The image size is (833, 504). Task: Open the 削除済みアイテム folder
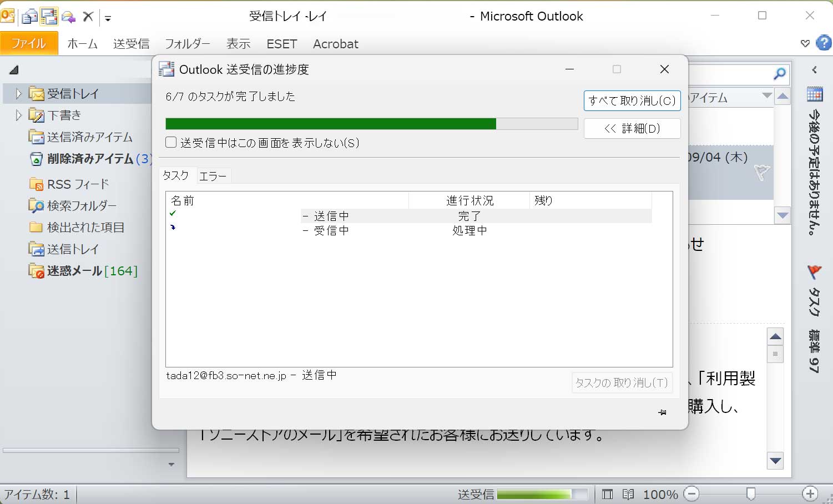tap(90, 159)
